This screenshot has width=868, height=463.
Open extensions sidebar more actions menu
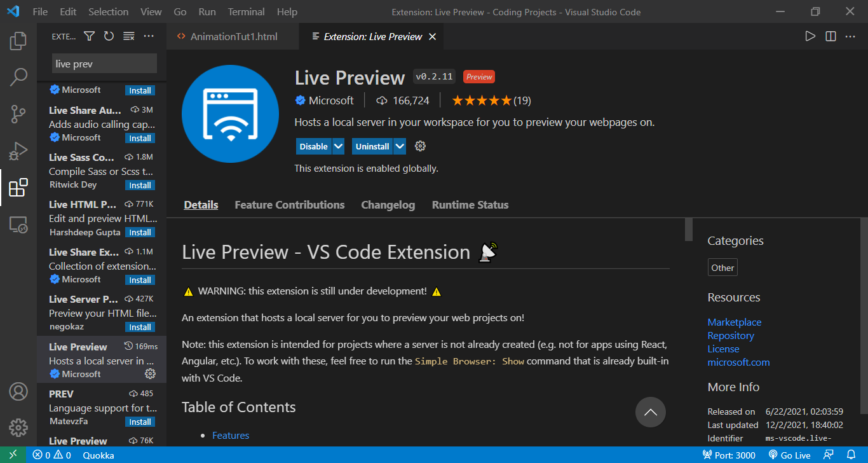149,36
